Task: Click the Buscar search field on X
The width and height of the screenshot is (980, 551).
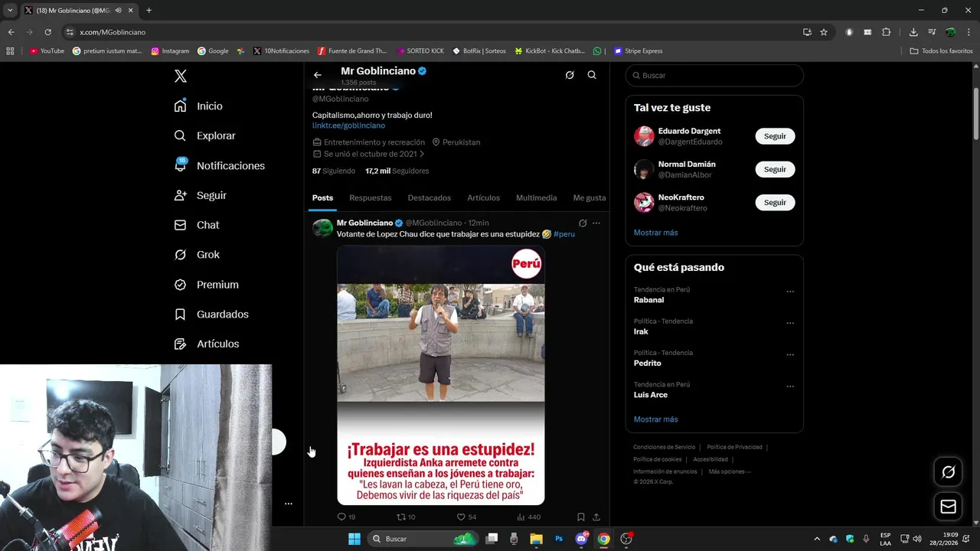Action: [714, 76]
